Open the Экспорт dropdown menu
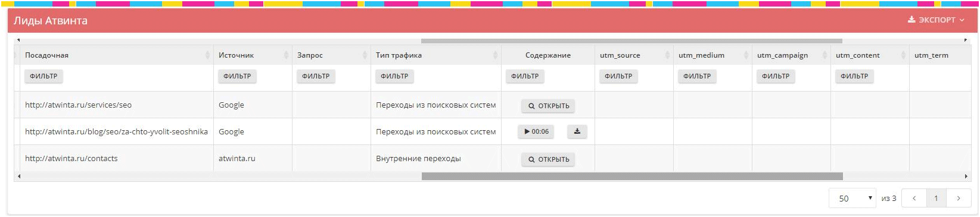This screenshot has width=980, height=217. click(936, 20)
